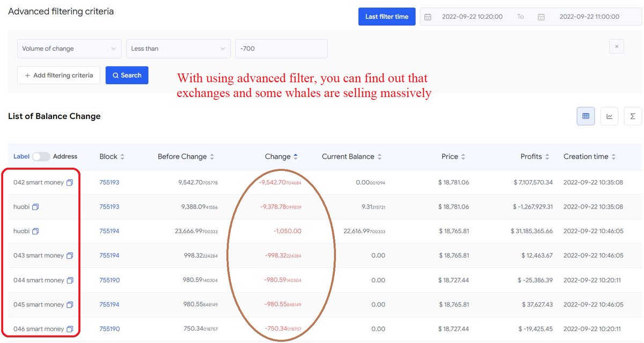Edit end time 2022-09-22 11:00:00

589,17
